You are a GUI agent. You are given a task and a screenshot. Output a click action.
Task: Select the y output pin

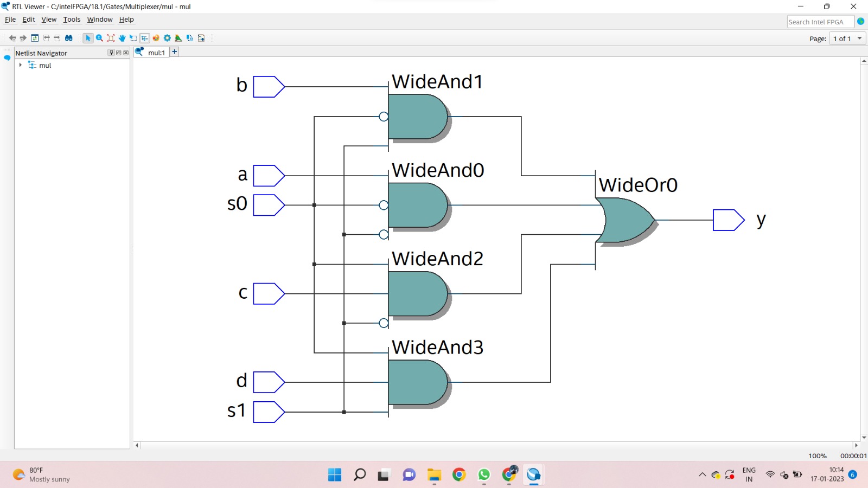[729, 220]
